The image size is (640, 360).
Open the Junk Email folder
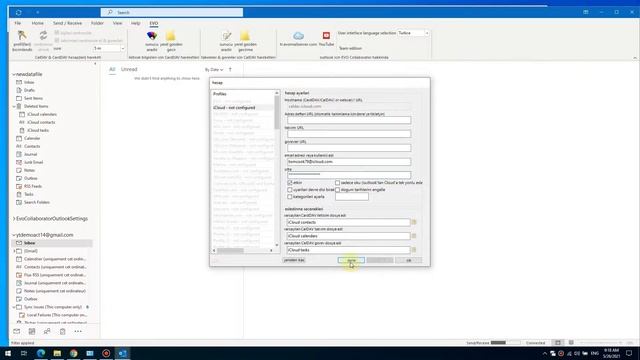point(33,162)
